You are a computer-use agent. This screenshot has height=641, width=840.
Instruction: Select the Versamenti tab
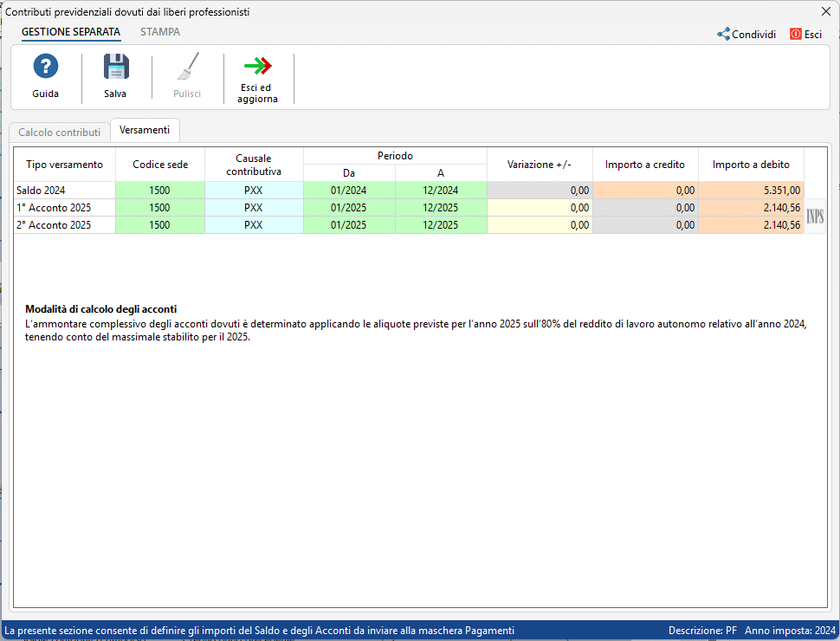[x=145, y=130]
